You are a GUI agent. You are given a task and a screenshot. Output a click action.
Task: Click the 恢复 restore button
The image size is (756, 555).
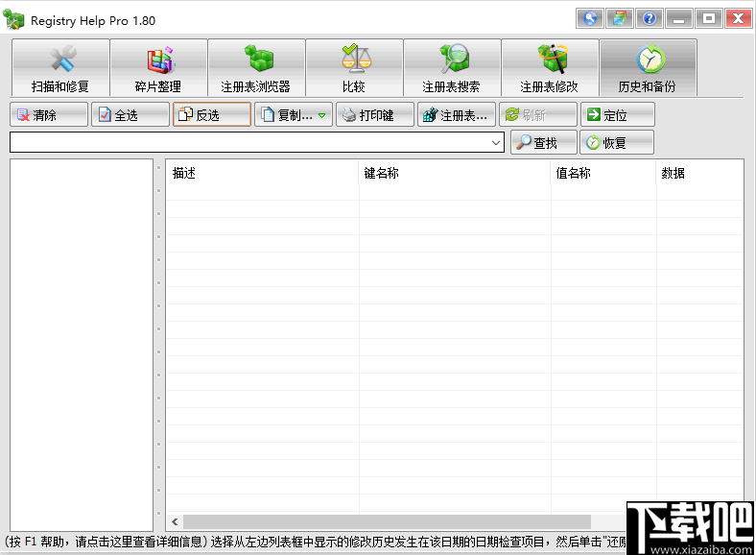617,142
